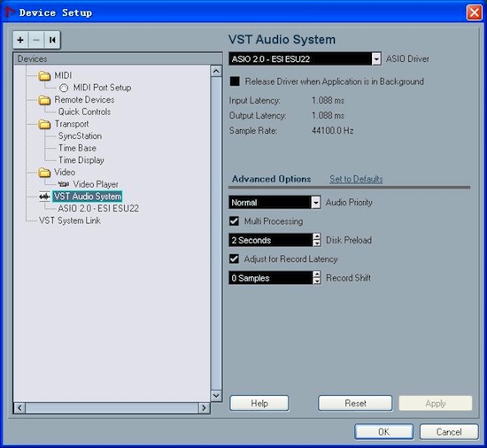Screen dimensions: 487x448
Task: Open the Audio Priority dropdown
Action: tap(316, 203)
